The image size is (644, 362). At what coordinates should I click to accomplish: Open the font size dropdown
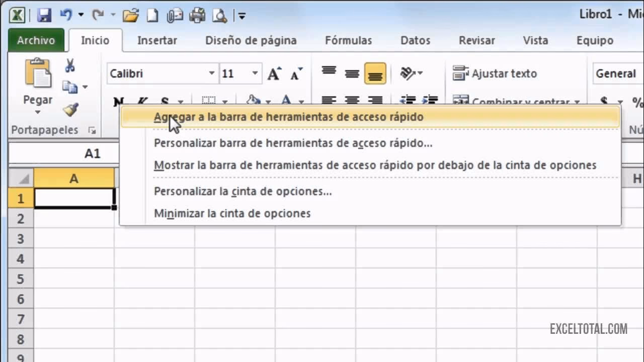click(254, 73)
